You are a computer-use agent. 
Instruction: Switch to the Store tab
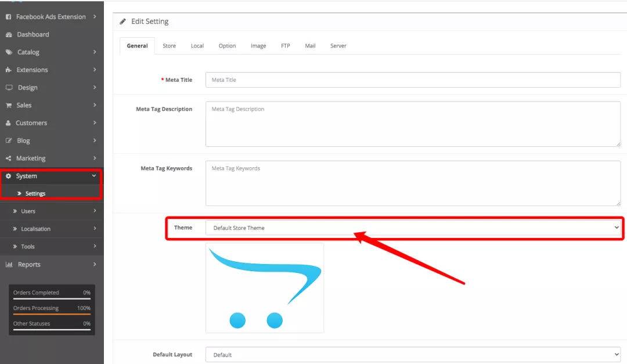click(x=169, y=46)
